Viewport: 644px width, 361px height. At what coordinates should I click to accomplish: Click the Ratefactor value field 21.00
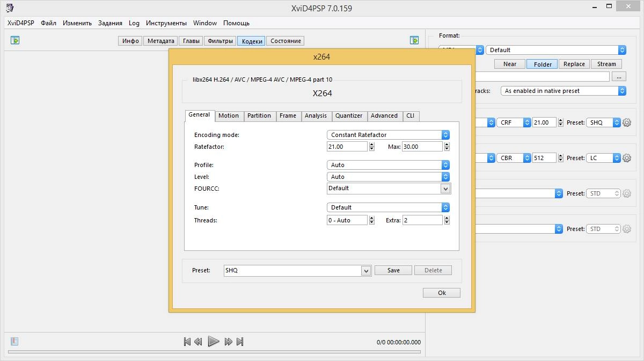pos(347,147)
